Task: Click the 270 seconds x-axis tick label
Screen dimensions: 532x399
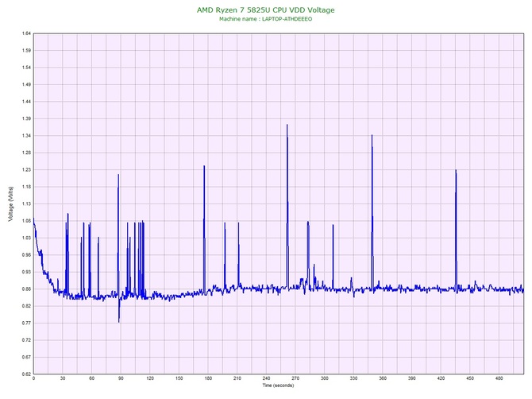Action: coord(295,378)
